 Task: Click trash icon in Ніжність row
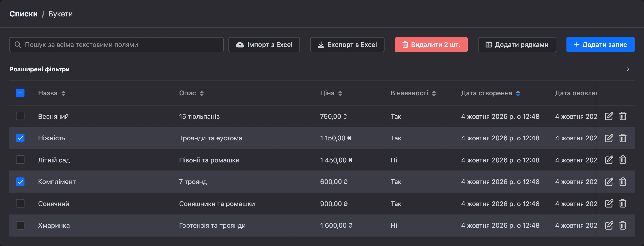point(623,138)
